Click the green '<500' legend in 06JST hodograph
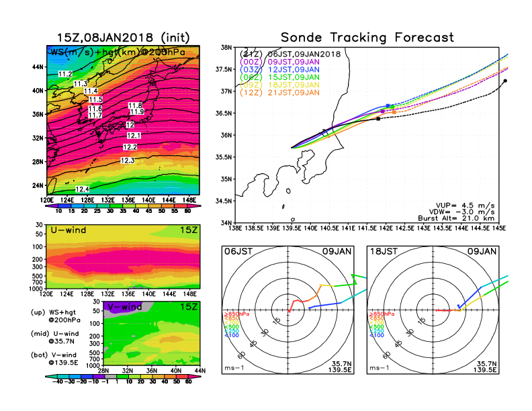This screenshot has width=532, height=411. pyautogui.click(x=231, y=327)
